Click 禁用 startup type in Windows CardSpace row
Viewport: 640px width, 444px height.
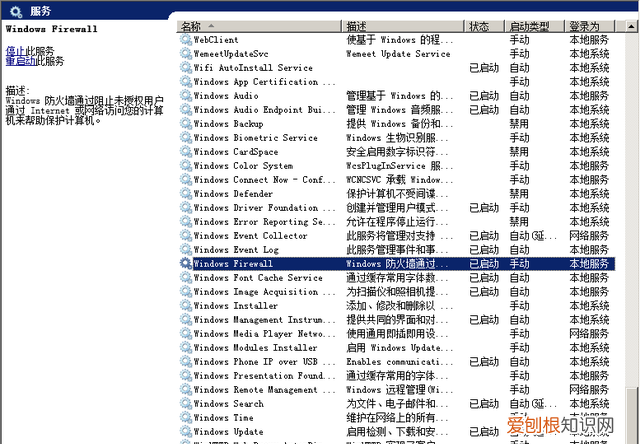click(519, 151)
